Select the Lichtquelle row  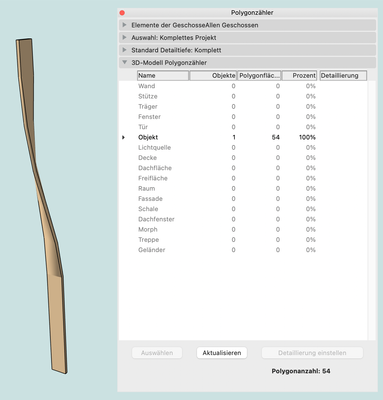click(x=243, y=147)
